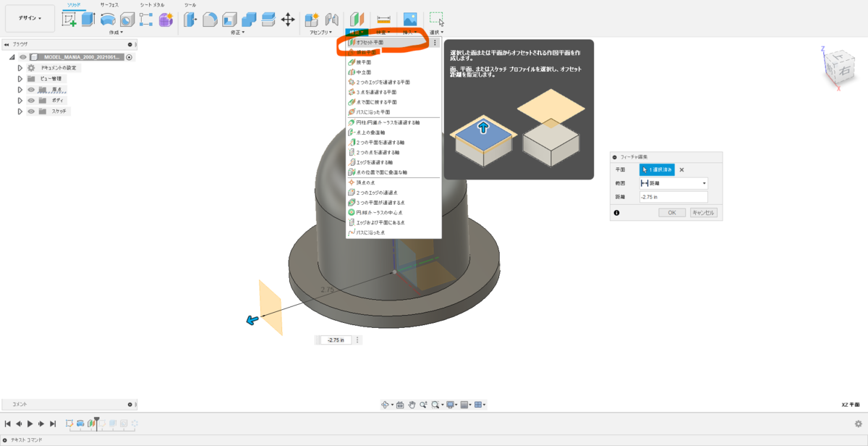Toggle visibility eye of スケッチ folder
Image resolution: width=868 pixels, height=446 pixels.
pyautogui.click(x=31, y=111)
